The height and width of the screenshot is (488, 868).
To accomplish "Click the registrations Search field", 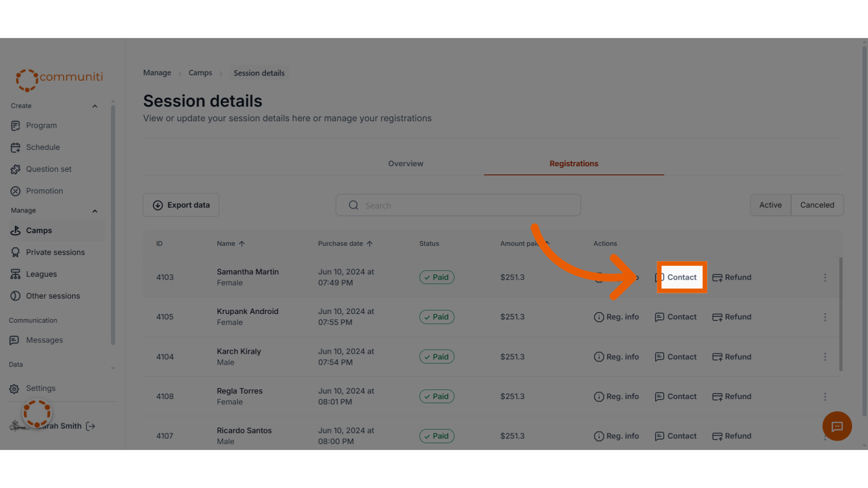I will coord(458,205).
